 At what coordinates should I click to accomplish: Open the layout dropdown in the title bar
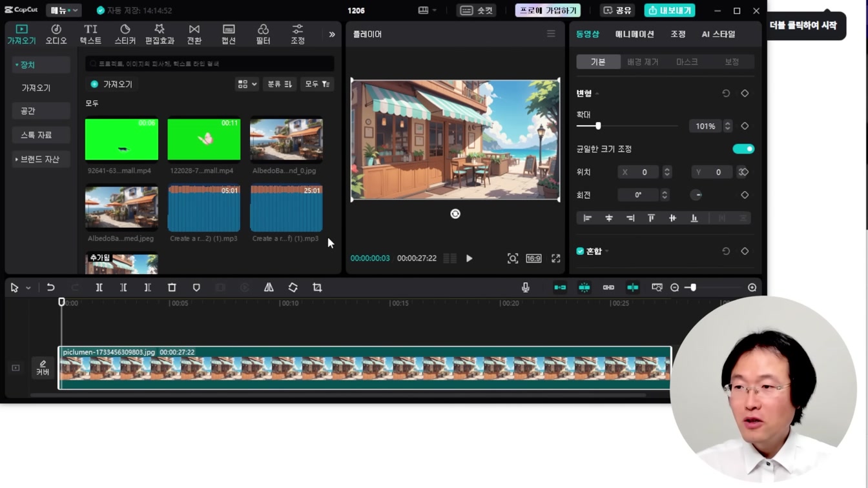[428, 10]
